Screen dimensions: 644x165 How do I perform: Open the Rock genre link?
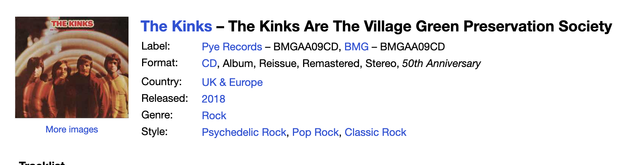coord(214,116)
